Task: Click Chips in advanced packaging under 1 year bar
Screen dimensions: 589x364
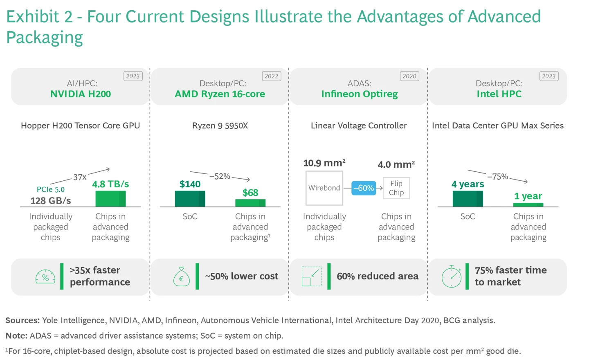Action: (528, 227)
